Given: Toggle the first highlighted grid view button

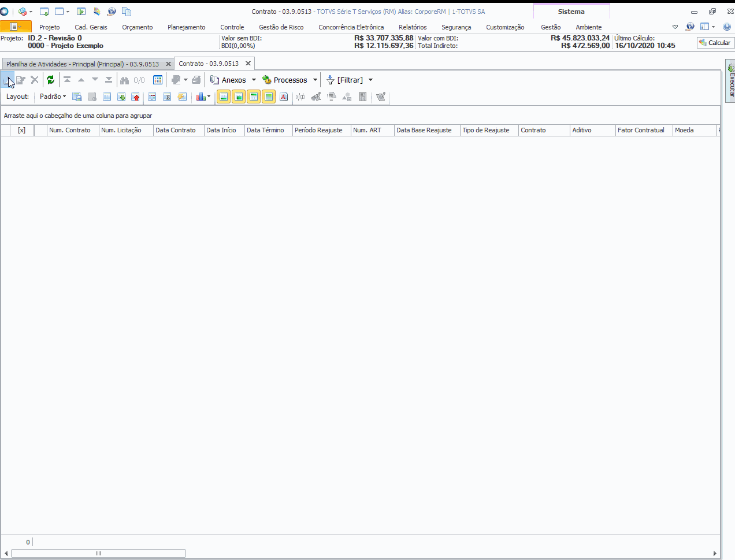Looking at the screenshot, I should [x=224, y=97].
